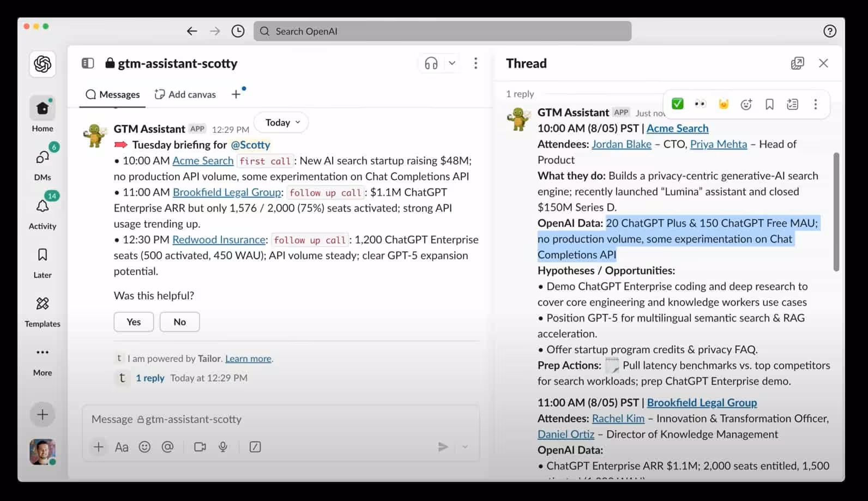The height and width of the screenshot is (501, 868).
Task: Record a video clip in composer
Action: pyautogui.click(x=200, y=447)
